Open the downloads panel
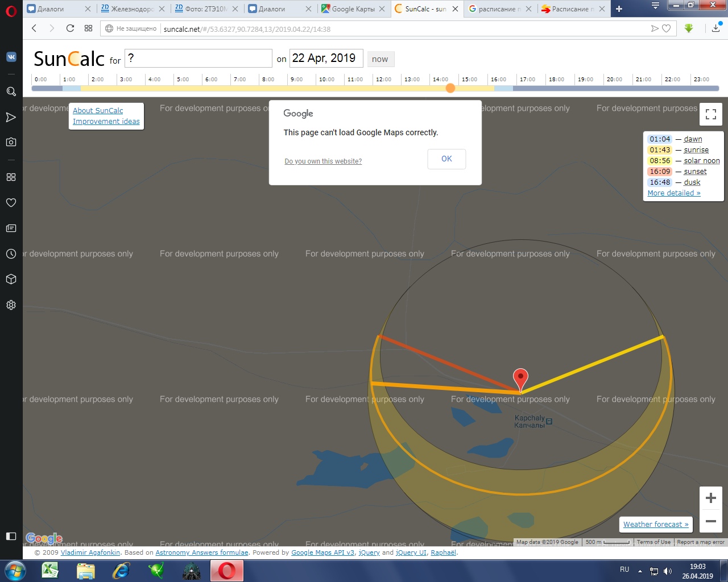The image size is (728, 582). coord(715,28)
